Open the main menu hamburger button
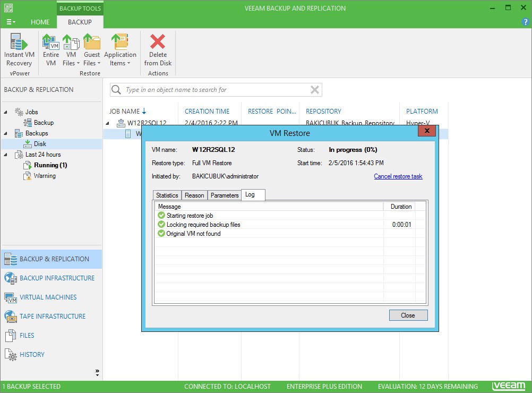Viewport: 532px width, 393px height. pos(11,22)
